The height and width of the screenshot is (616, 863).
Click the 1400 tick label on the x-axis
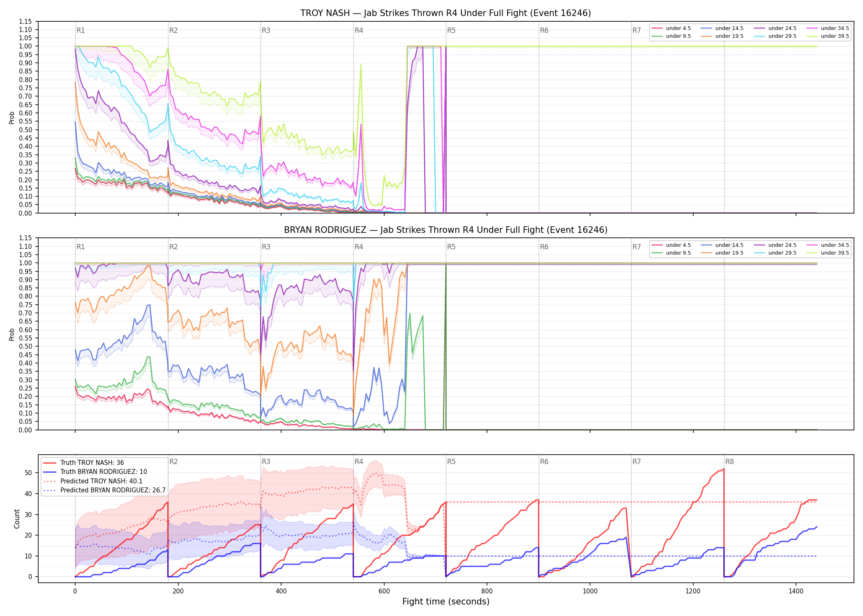click(796, 591)
